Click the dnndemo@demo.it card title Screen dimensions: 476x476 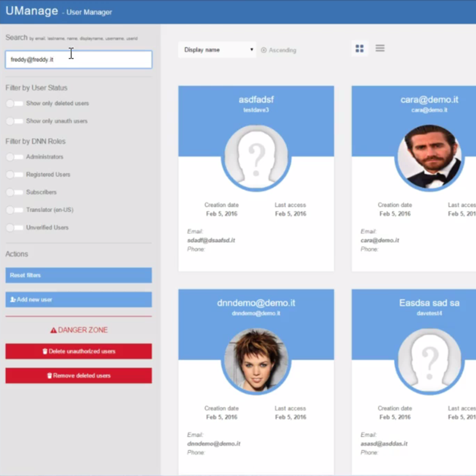pos(256,303)
